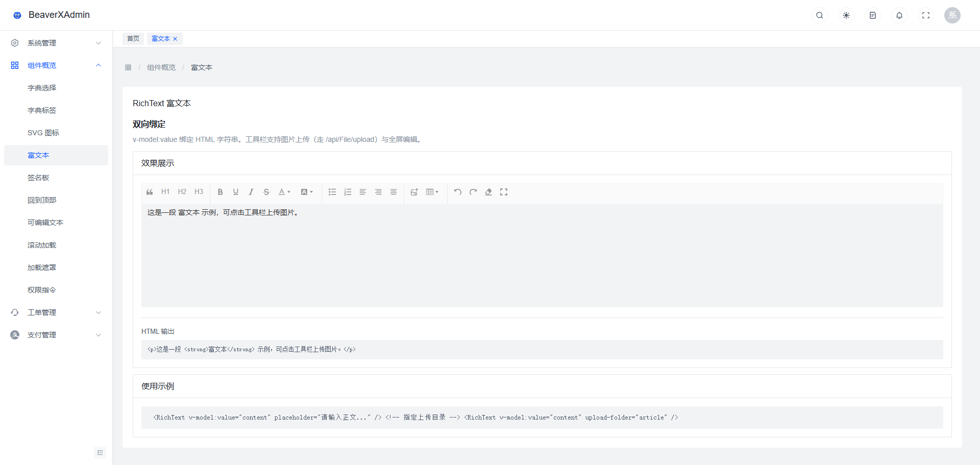Viewport: 980px width, 465px height.
Task: Switch to the 首页 tab
Action: coord(133,39)
